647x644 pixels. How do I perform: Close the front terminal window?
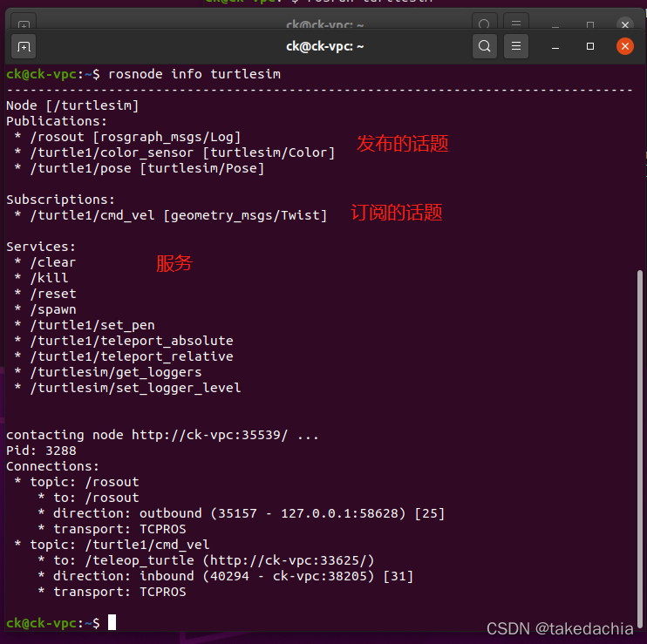[x=625, y=46]
